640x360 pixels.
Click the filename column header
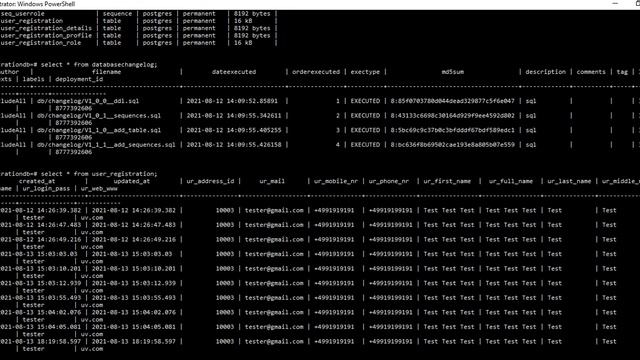point(106,72)
